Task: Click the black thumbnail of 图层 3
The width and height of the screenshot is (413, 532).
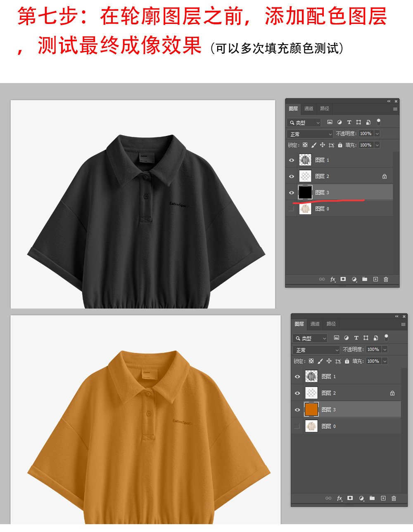Action: pos(305,192)
